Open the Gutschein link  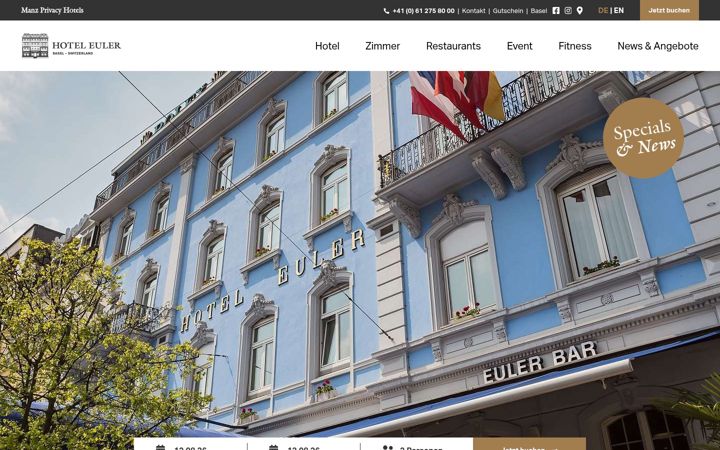pyautogui.click(x=508, y=11)
